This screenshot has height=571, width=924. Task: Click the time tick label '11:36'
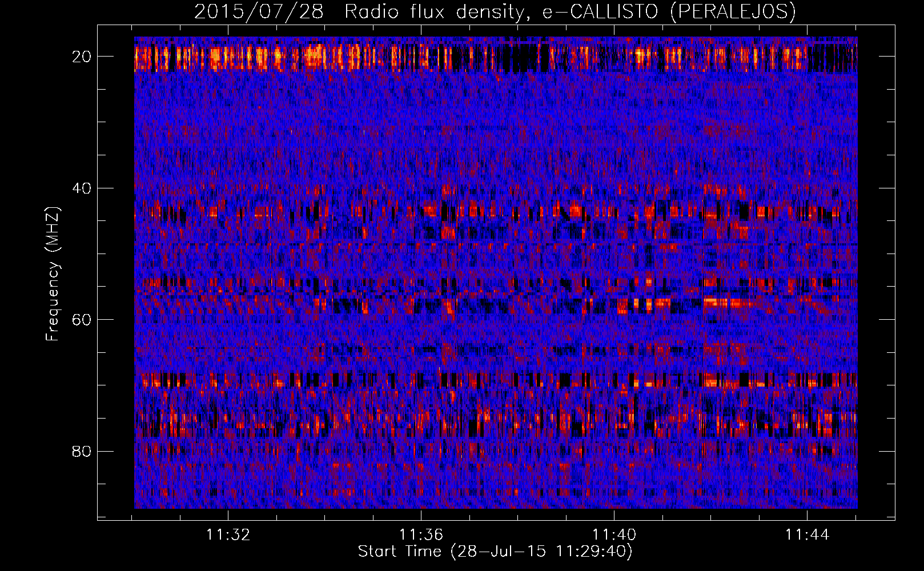421,534
